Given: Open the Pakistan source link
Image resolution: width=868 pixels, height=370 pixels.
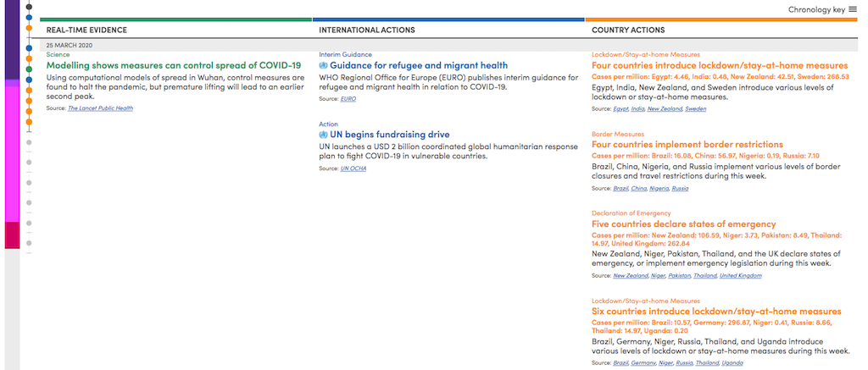Looking at the screenshot, I should click(679, 275).
